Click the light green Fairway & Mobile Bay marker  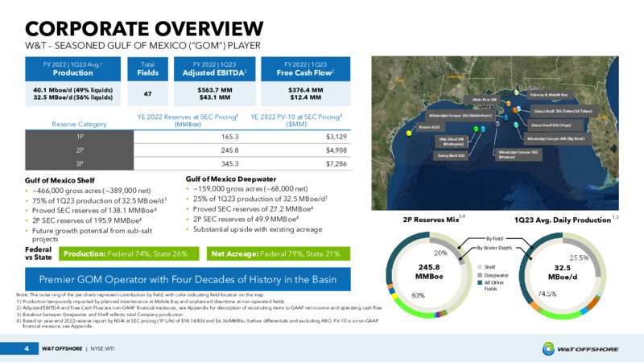coord(516,93)
